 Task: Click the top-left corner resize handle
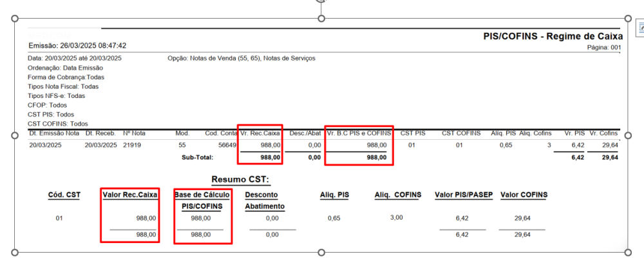(14, 19)
